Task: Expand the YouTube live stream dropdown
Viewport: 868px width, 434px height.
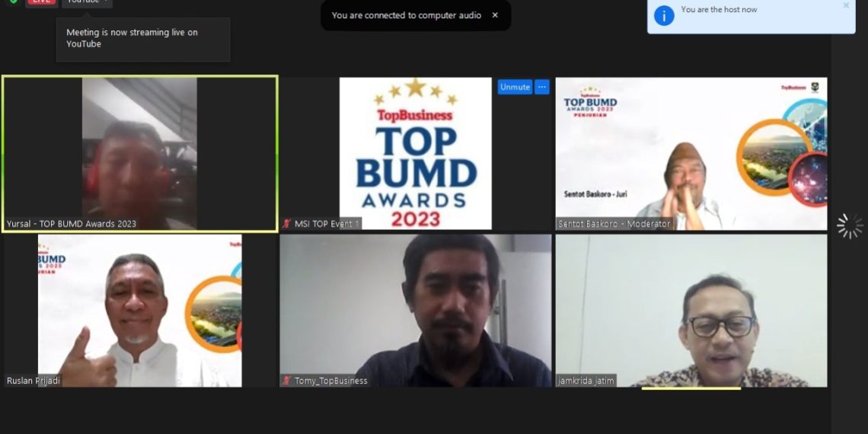Action: pos(87,2)
